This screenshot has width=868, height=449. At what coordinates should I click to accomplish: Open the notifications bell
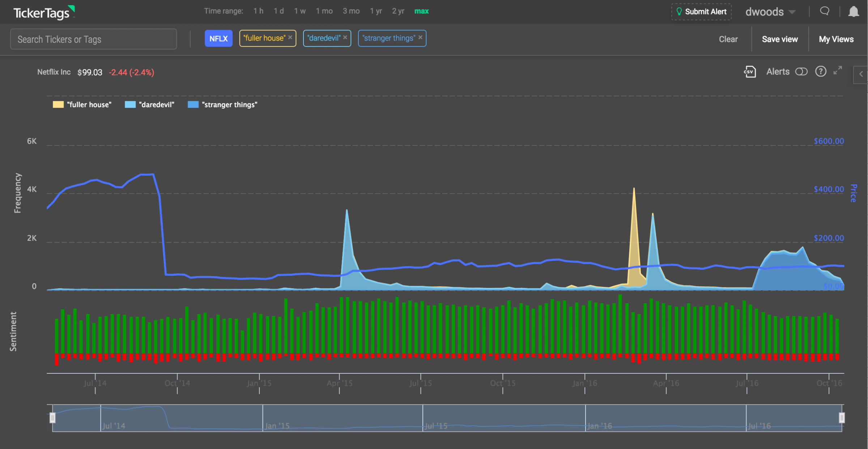coord(854,12)
